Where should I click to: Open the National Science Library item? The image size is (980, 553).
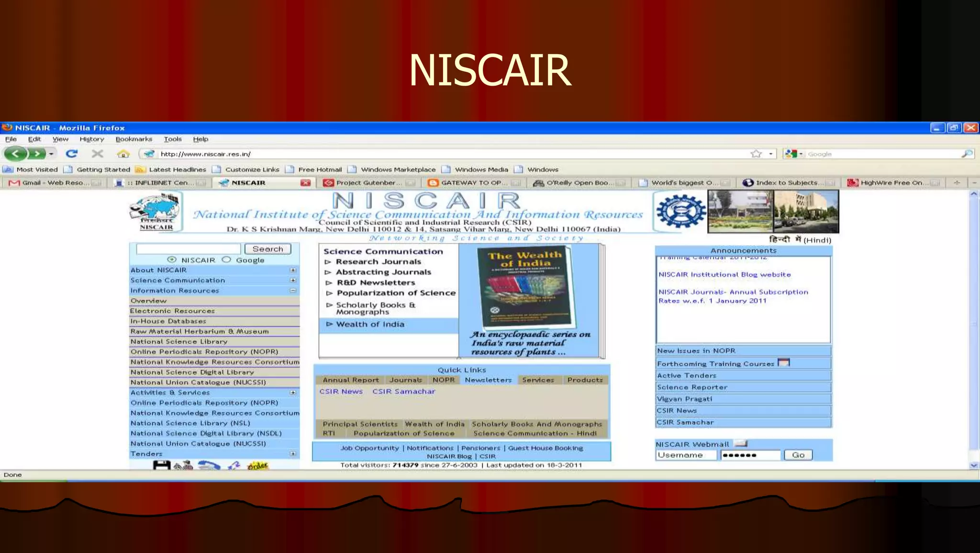pyautogui.click(x=178, y=341)
